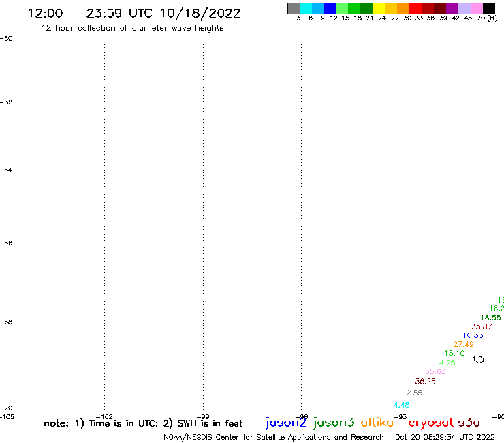504x443 pixels.
Task: Select the pure orange colorbar swatch
Action: (403, 8)
